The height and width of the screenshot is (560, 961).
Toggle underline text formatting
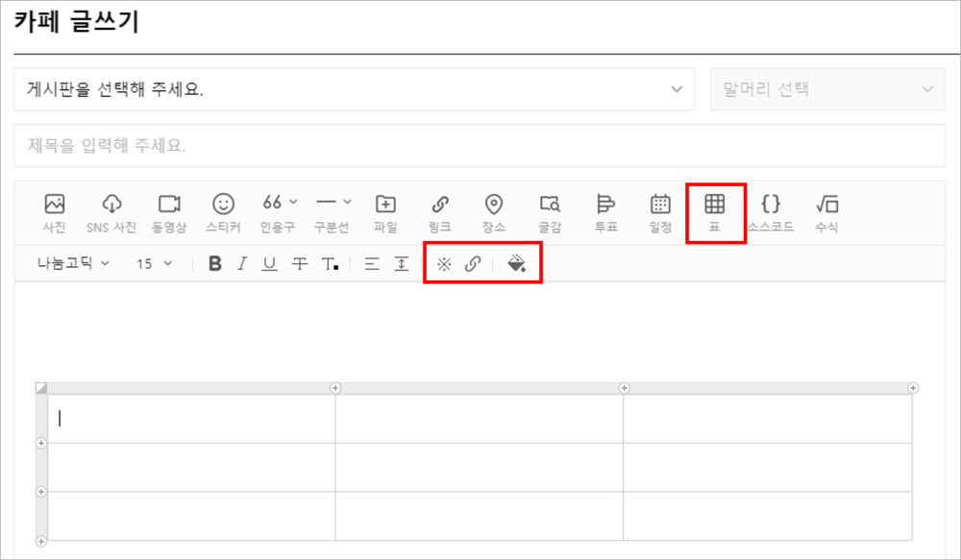(x=270, y=263)
